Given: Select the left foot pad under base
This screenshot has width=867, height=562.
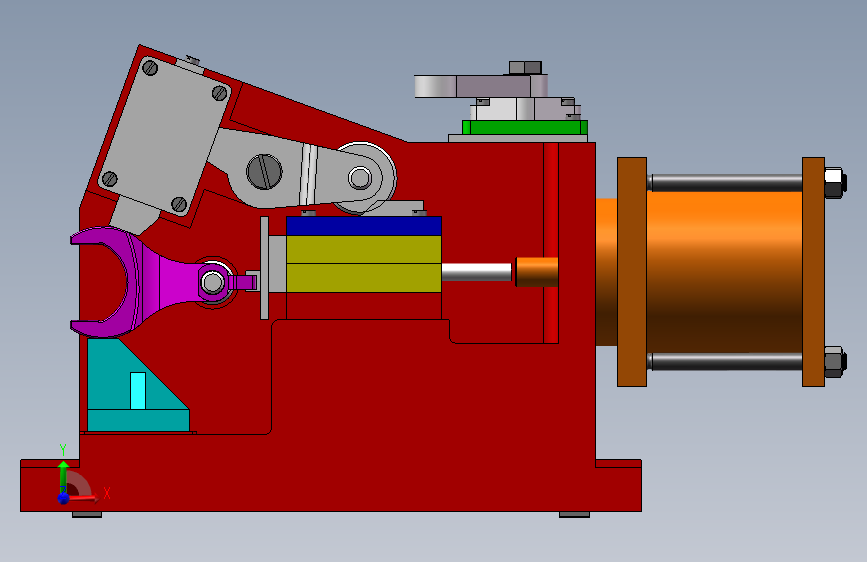Looking at the screenshot, I should pos(87,514).
